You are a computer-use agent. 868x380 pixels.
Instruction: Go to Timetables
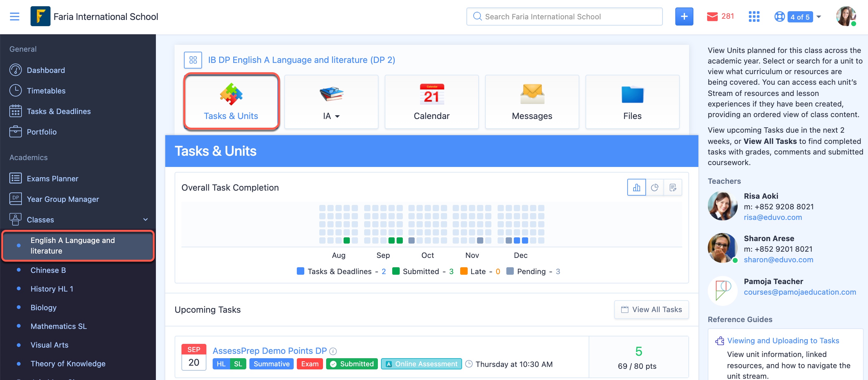coord(46,91)
